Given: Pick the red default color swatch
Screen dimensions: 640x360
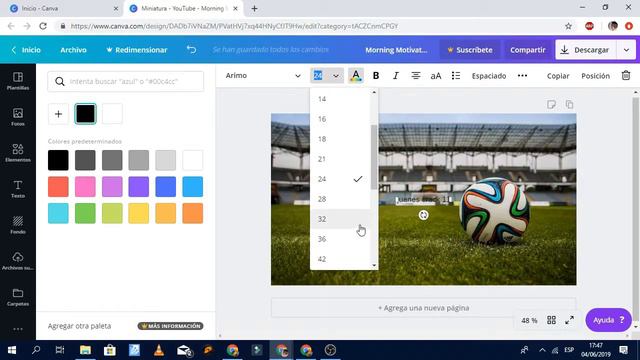Looking at the screenshot, I should click(58, 187).
